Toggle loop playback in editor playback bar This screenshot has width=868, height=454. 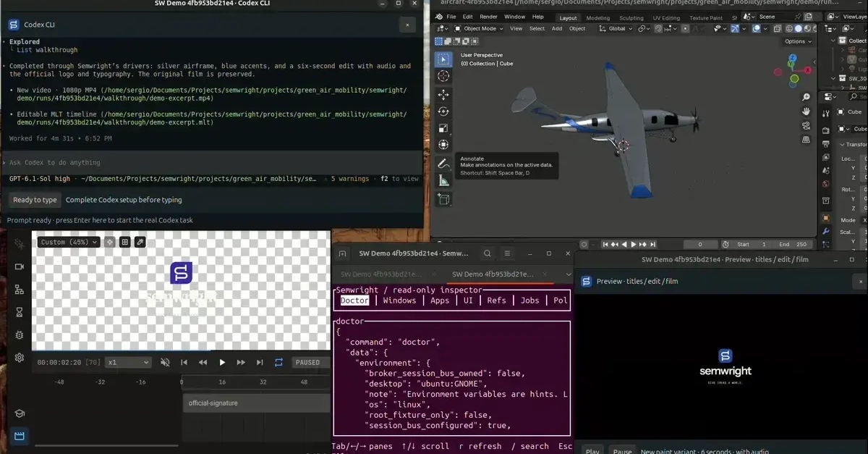click(278, 362)
